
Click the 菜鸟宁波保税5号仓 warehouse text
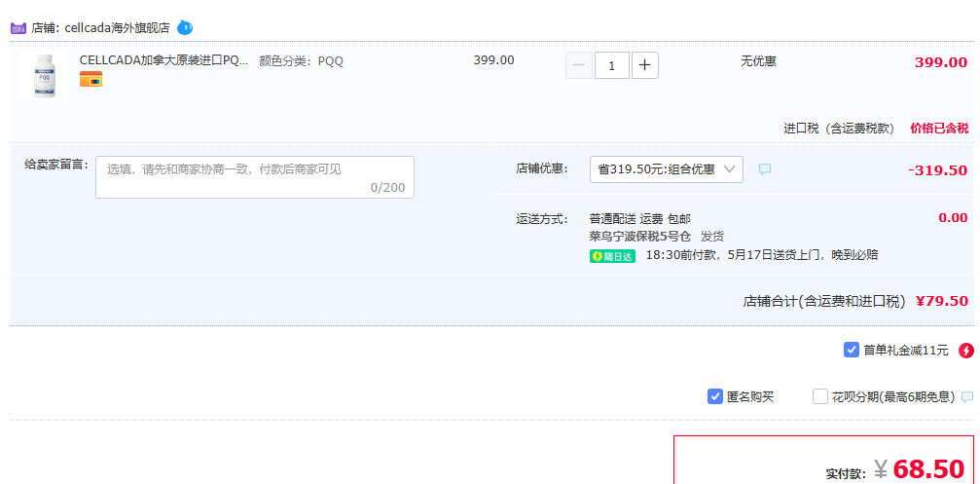(x=640, y=237)
